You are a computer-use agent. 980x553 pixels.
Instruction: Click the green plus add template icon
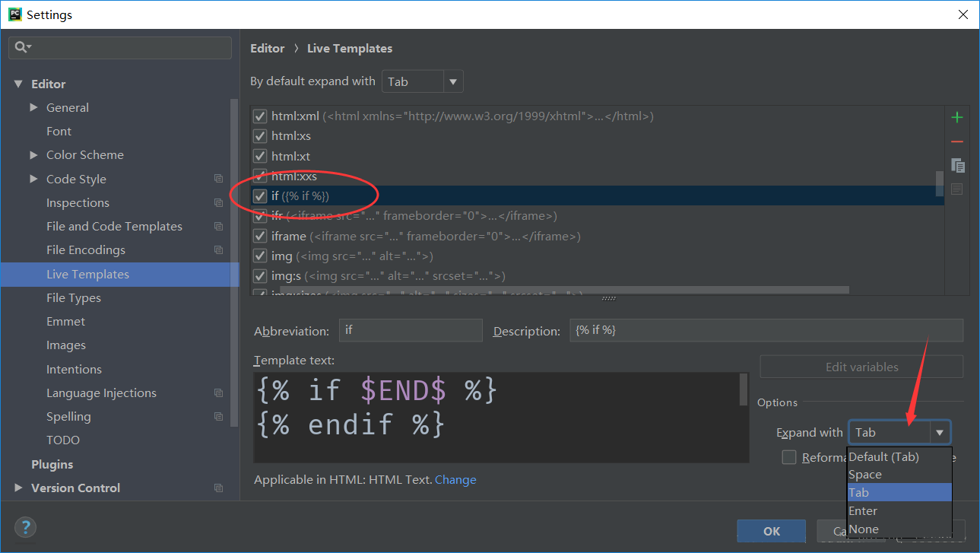(x=956, y=117)
